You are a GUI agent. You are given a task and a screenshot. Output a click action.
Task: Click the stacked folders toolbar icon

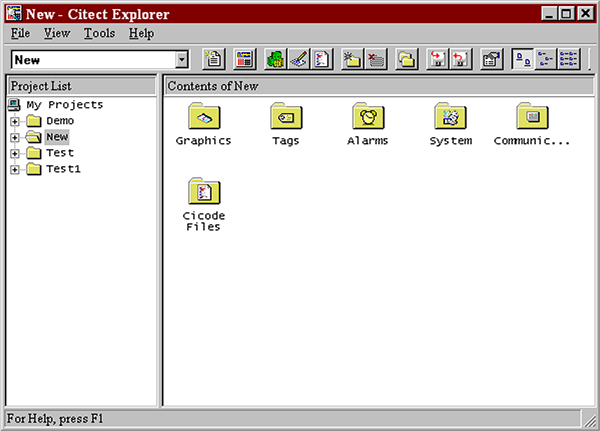[x=406, y=59]
